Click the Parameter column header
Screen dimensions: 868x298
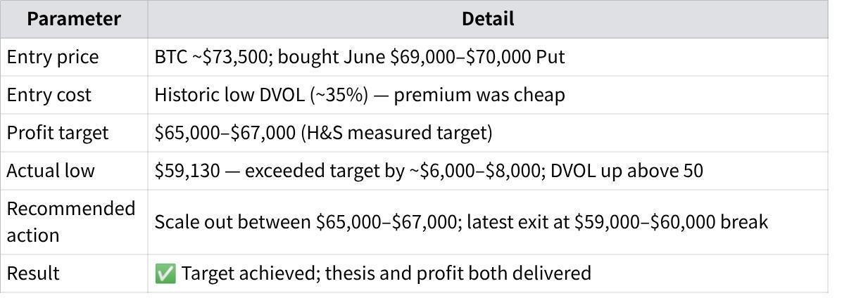[x=74, y=19]
